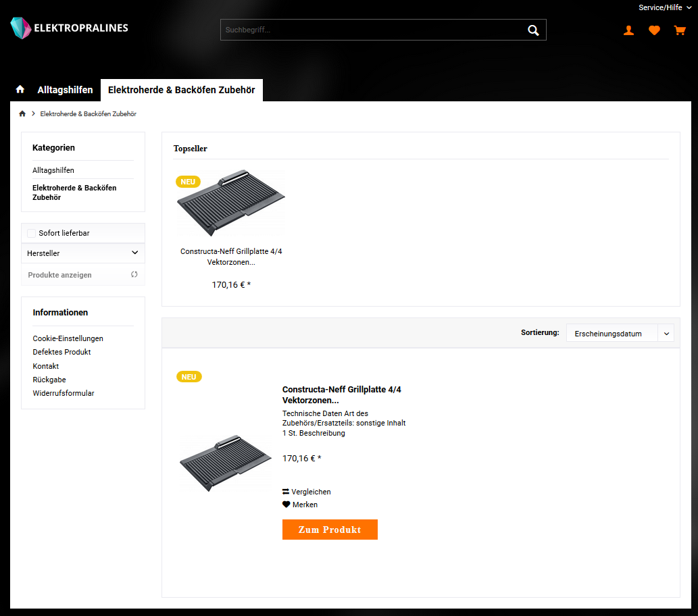Screen dimensions: 698x616
Task: Open Alltagshilfen in Kategorien sidebar
Action: (53, 170)
